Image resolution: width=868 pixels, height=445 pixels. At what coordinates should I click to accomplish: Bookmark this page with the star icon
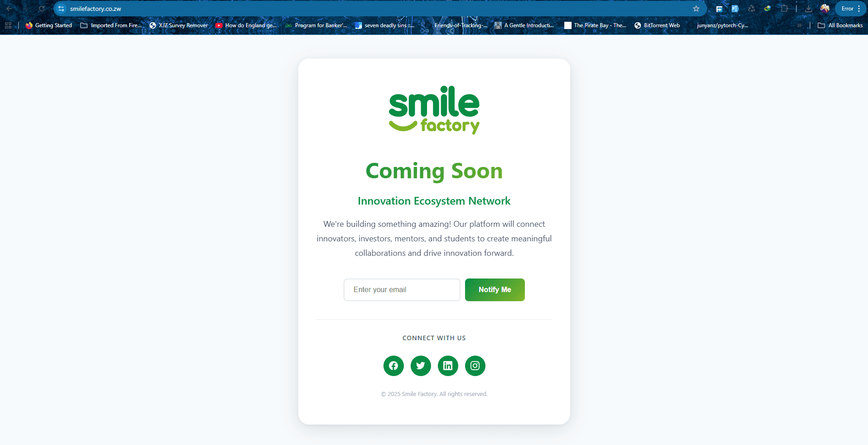point(696,9)
